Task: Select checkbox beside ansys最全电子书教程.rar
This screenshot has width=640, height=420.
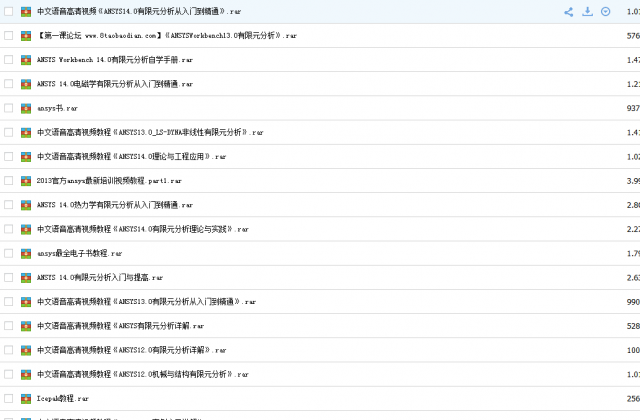Action: coord(9,253)
